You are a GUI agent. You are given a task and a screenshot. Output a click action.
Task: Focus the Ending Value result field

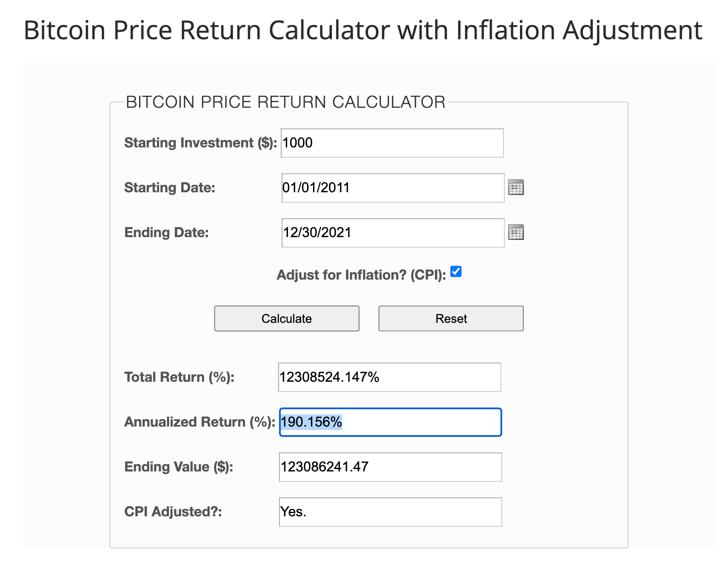coord(390,467)
